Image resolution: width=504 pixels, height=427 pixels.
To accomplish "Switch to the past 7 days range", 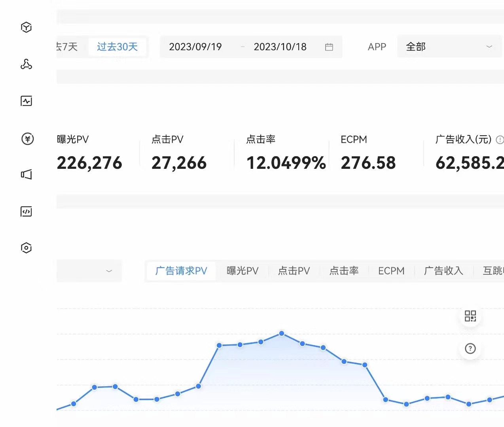I will point(68,47).
